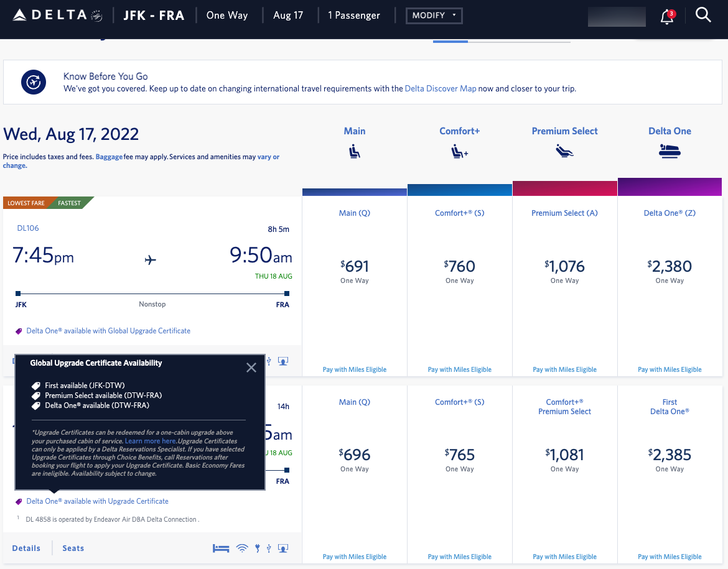Open the notifications bell icon
The height and width of the screenshot is (569, 728).
pyautogui.click(x=666, y=17)
